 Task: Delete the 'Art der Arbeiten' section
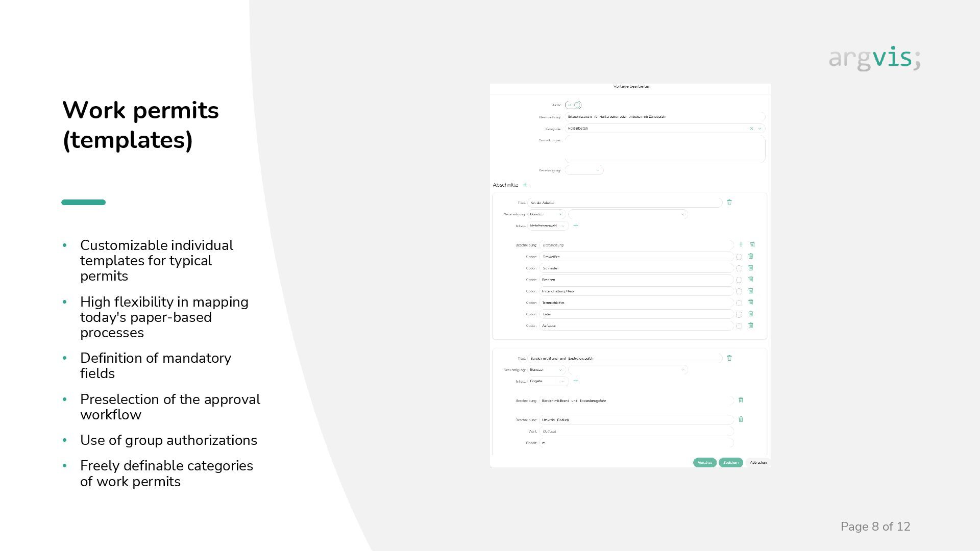click(x=729, y=203)
